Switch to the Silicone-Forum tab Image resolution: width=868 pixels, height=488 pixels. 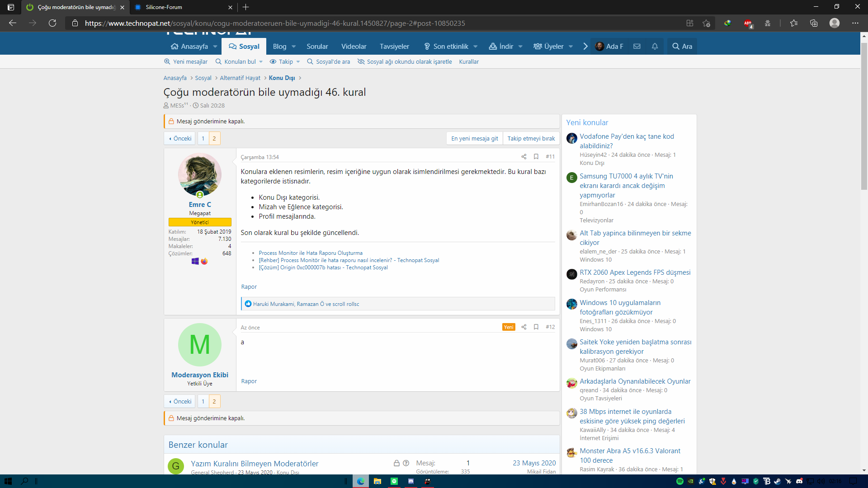coord(183,7)
